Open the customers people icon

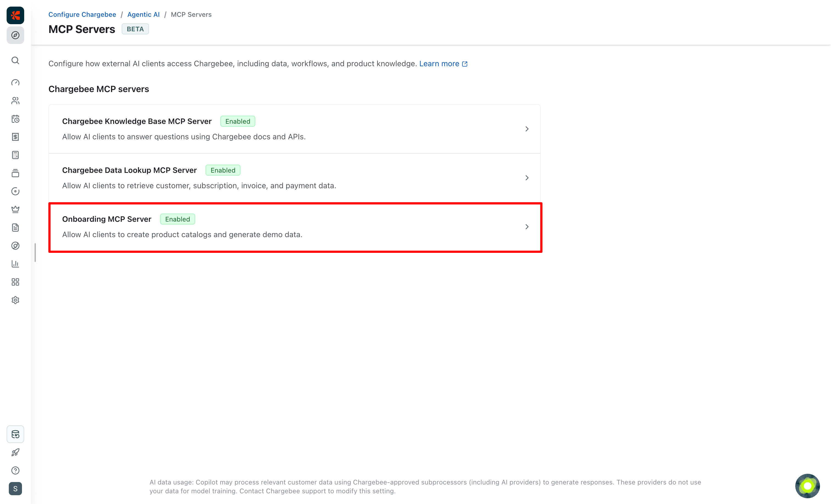pos(15,101)
